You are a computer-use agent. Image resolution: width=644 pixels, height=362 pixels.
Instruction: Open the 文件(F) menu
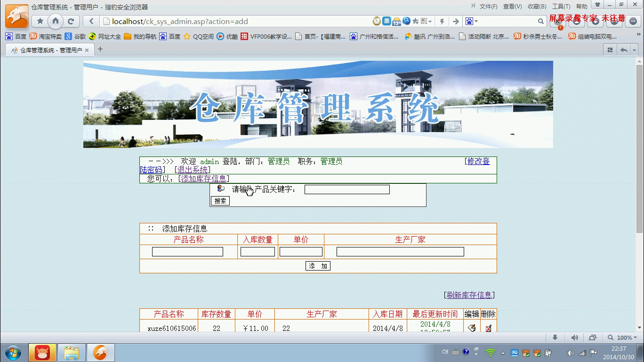(488, 6)
